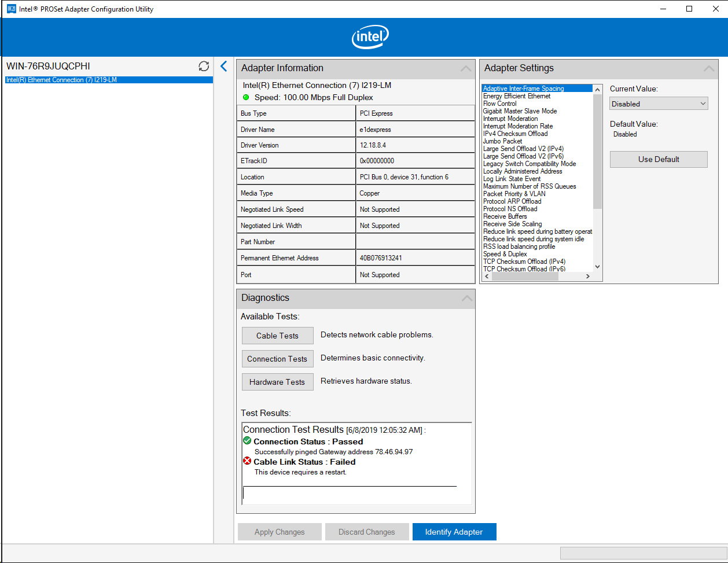Select the Interrupt Moderation setting
This screenshot has width=728, height=563.
point(537,119)
